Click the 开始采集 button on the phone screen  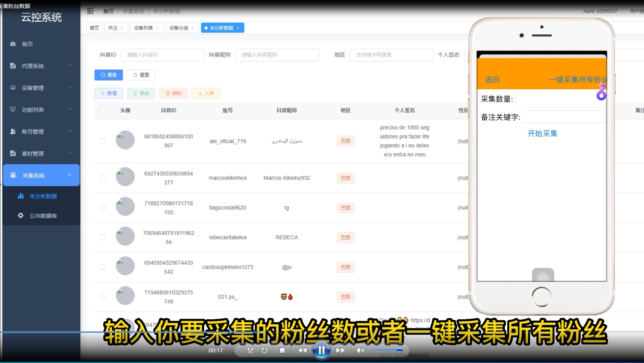pyautogui.click(x=542, y=133)
